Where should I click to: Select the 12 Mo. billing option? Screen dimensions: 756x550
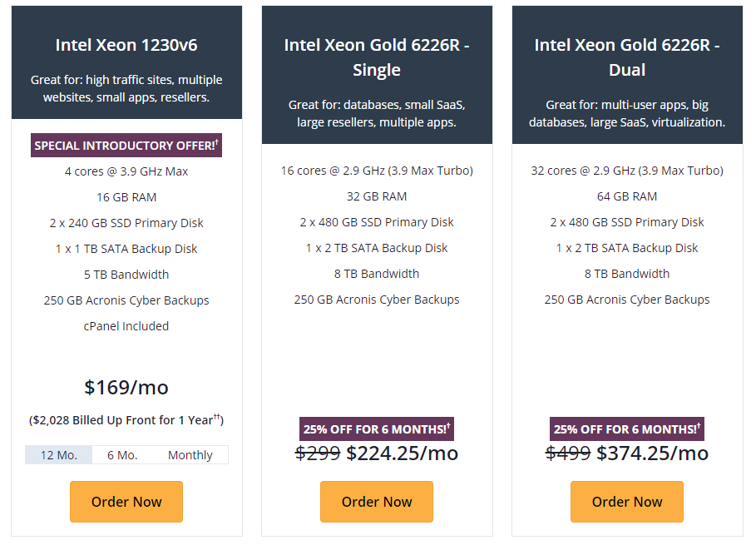click(59, 455)
